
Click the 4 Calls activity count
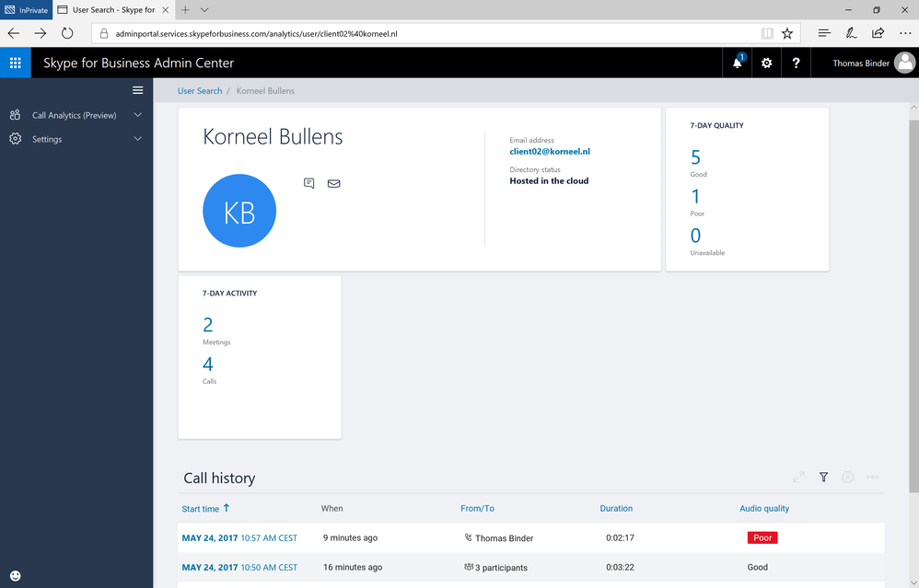(207, 363)
